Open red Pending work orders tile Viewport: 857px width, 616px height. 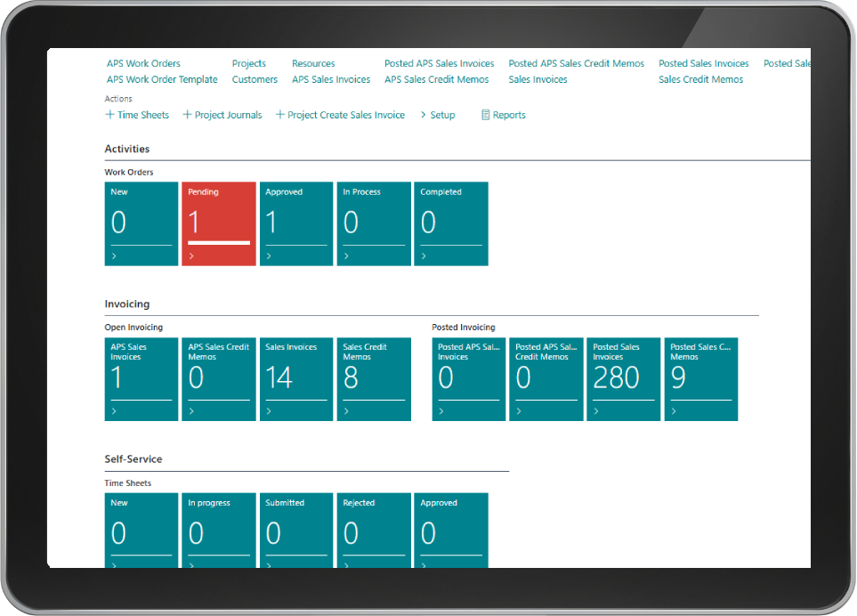[219, 223]
